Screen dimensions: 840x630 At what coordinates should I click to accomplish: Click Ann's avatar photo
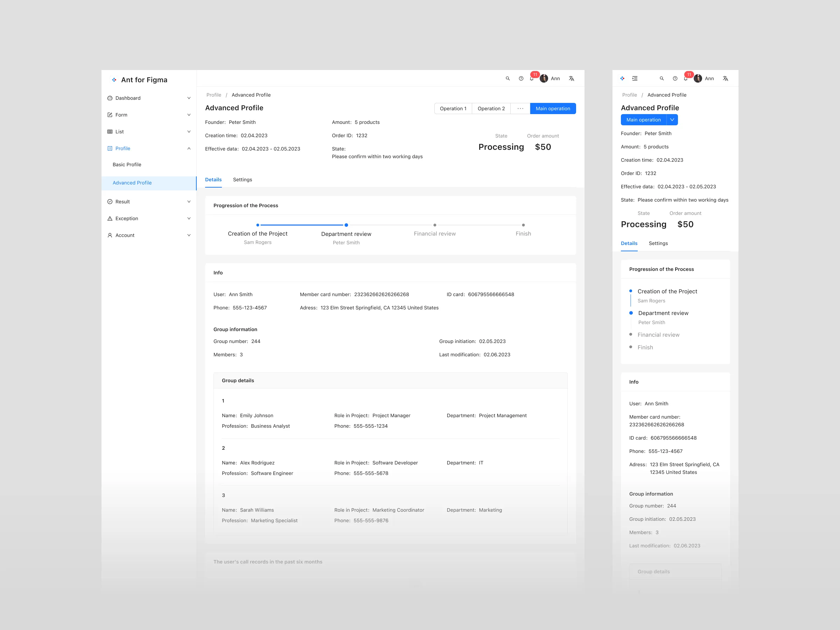(x=544, y=78)
